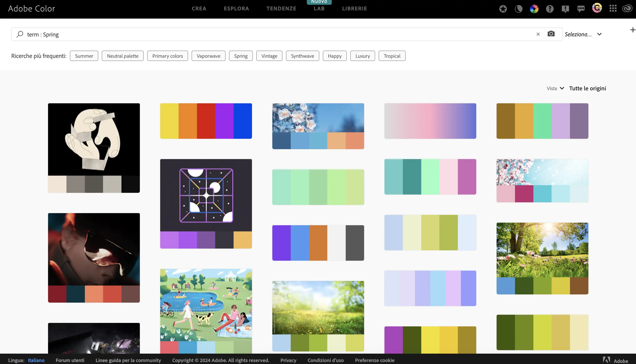Click the Creative Cloud icon

(627, 8)
